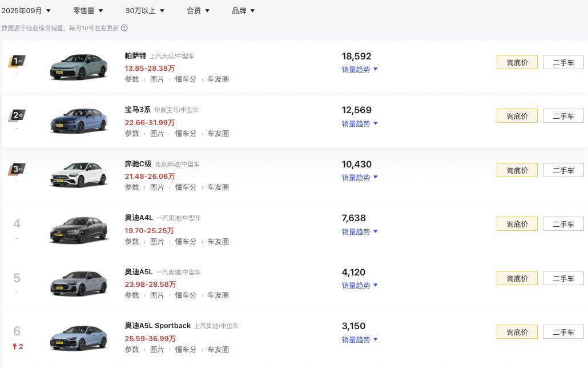The image size is (588, 368).
Task: Click the 1st place rank badge
Action: 17,61
